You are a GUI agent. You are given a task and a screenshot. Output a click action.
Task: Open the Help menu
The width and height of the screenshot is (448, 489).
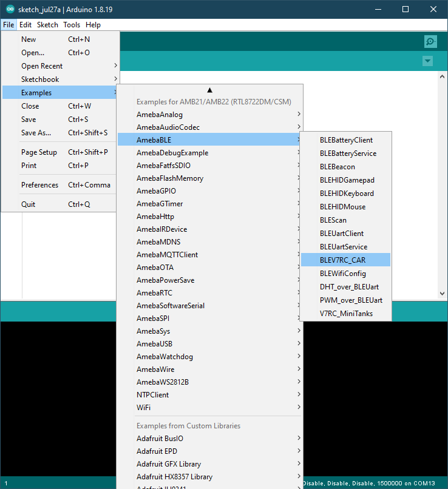tap(93, 25)
